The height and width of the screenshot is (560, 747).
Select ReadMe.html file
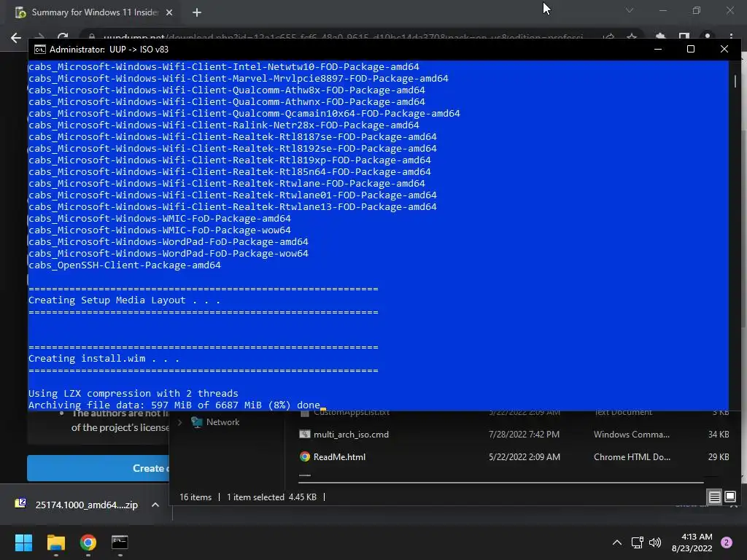[x=339, y=456]
